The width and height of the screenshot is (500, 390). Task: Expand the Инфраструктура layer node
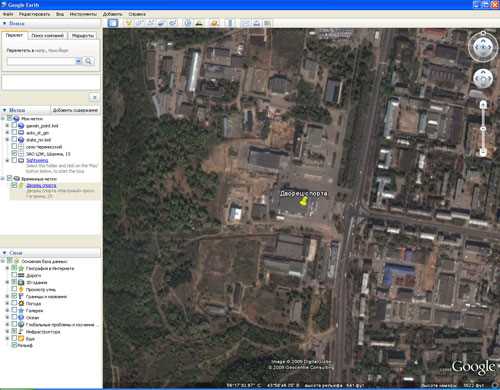click(x=7, y=331)
